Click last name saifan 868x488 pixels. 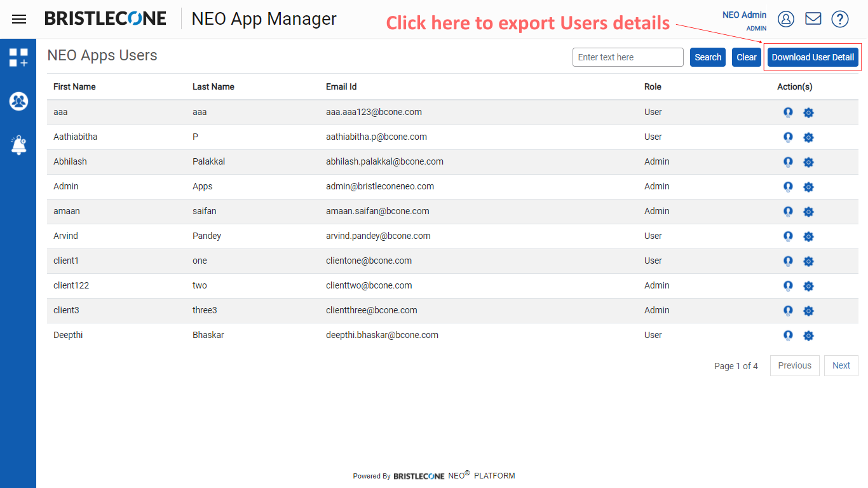coord(204,211)
